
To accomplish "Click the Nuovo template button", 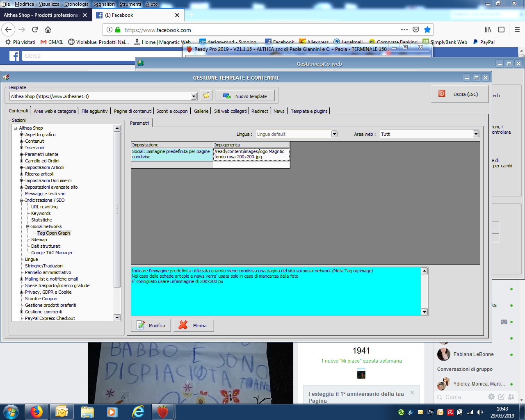I will pyautogui.click(x=244, y=96).
